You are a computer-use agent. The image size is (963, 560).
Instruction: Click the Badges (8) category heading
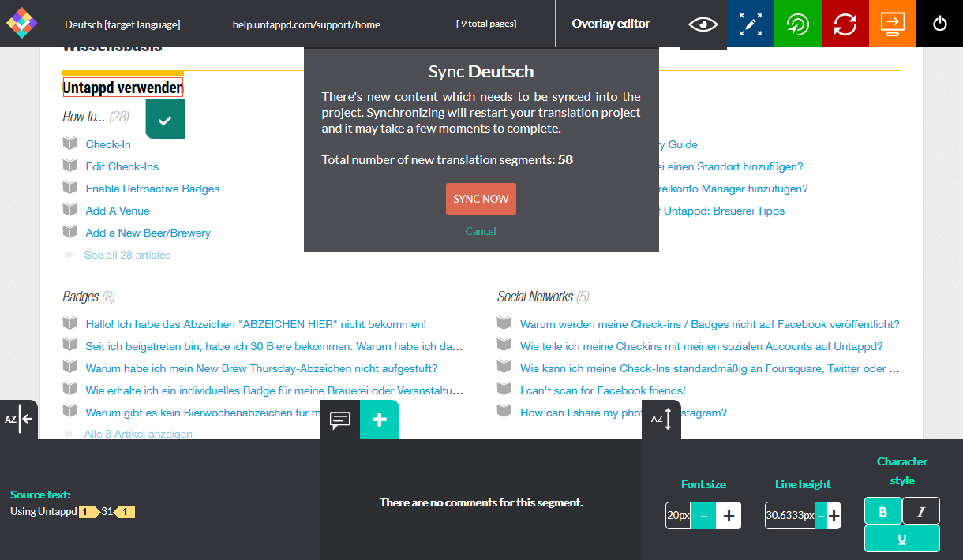[88, 297]
